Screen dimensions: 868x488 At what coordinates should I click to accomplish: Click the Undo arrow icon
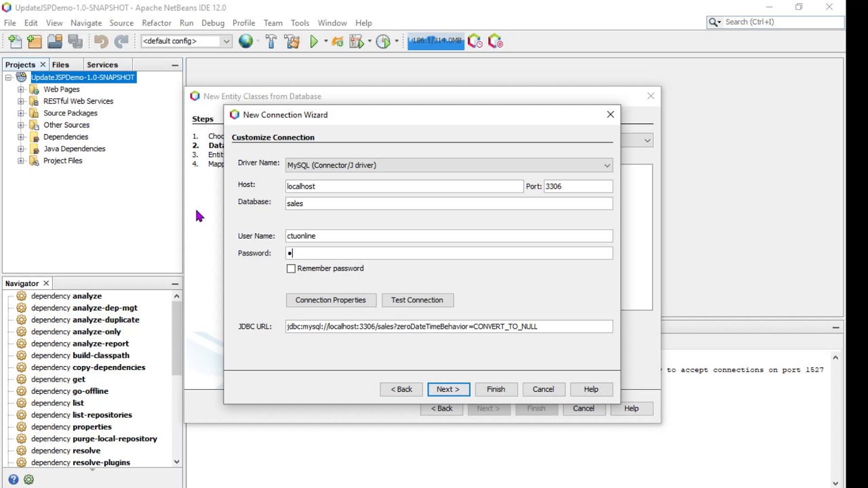(x=101, y=41)
